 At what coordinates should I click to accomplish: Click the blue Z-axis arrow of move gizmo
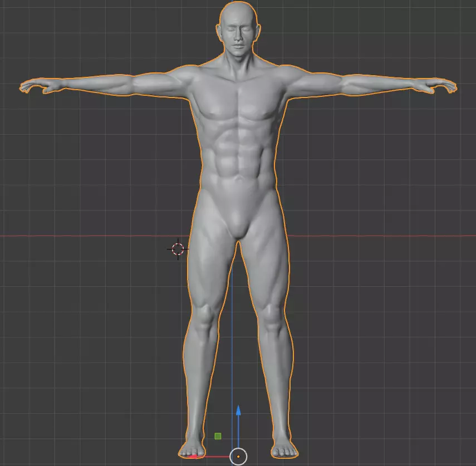[x=238, y=410]
